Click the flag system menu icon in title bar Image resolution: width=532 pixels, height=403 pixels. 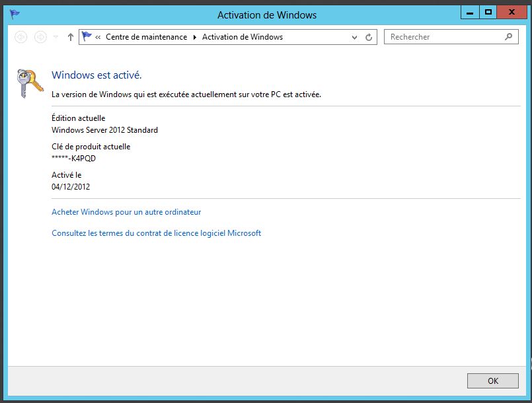[x=15, y=15]
